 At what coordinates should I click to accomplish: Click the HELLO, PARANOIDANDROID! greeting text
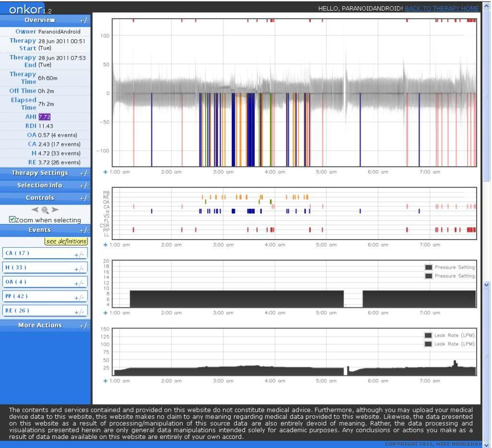[x=360, y=9]
